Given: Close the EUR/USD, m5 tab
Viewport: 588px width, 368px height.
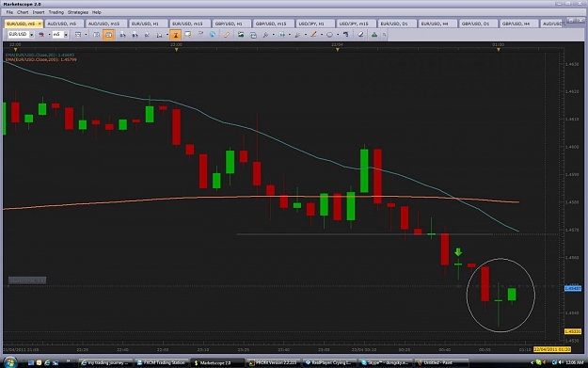Looking at the screenshot, I should click(40, 24).
